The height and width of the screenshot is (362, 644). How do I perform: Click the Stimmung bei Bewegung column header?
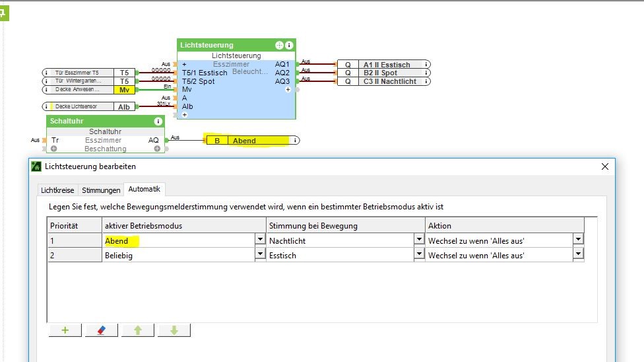[x=345, y=226]
